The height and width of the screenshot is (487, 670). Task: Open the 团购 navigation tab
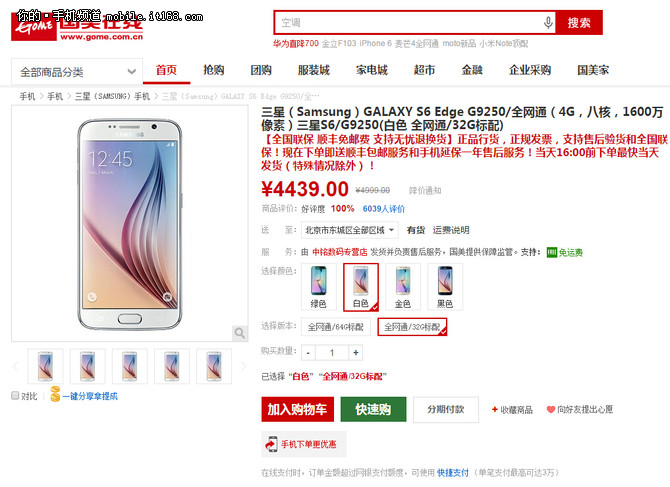(x=261, y=70)
